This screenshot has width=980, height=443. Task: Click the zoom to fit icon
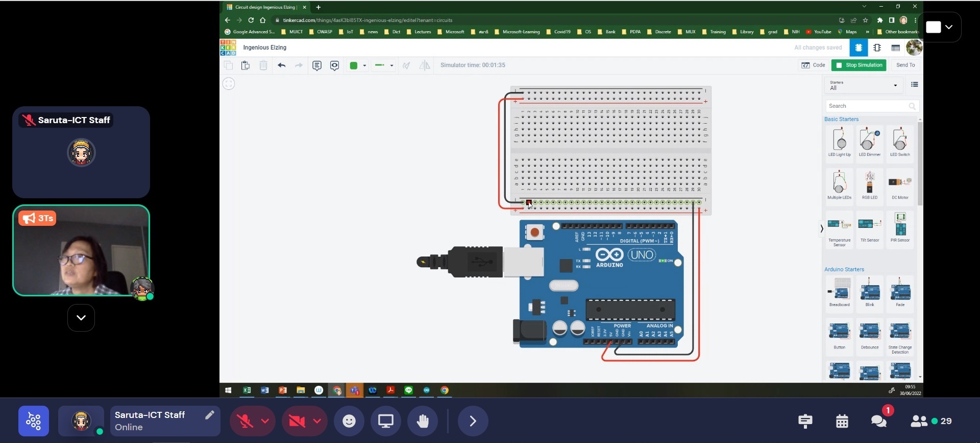tap(229, 84)
